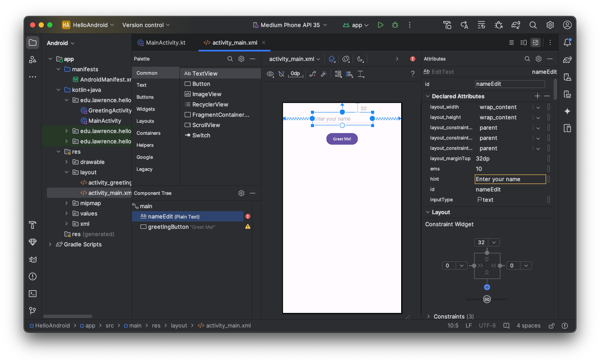Click Apply Changes and Restart Activity icon
Screen dimensions: 600x364
464,25
